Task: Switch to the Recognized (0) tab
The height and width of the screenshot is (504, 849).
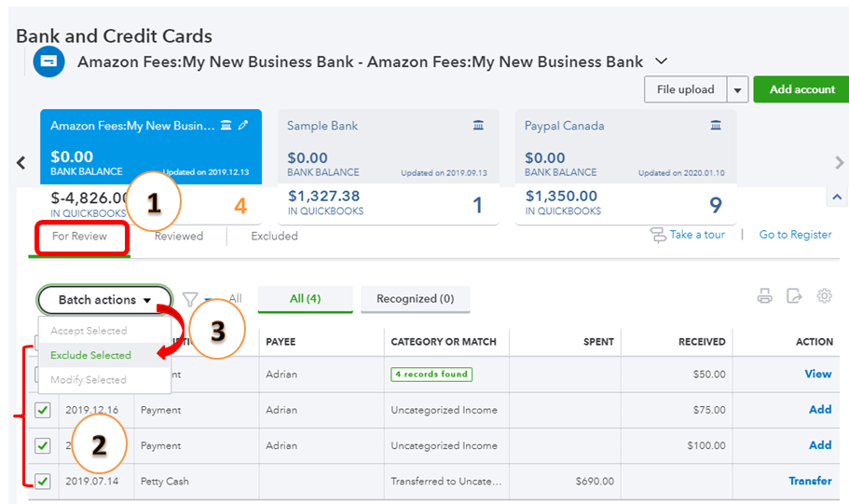Action: pyautogui.click(x=415, y=299)
